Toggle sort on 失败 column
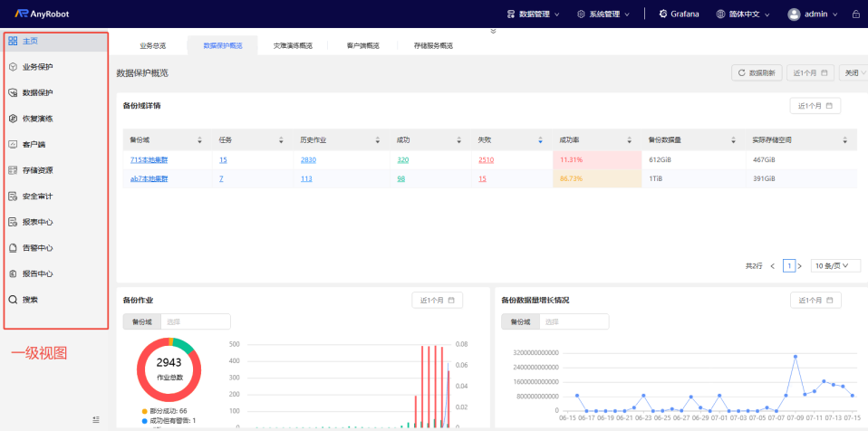The image size is (868, 431). tap(540, 140)
